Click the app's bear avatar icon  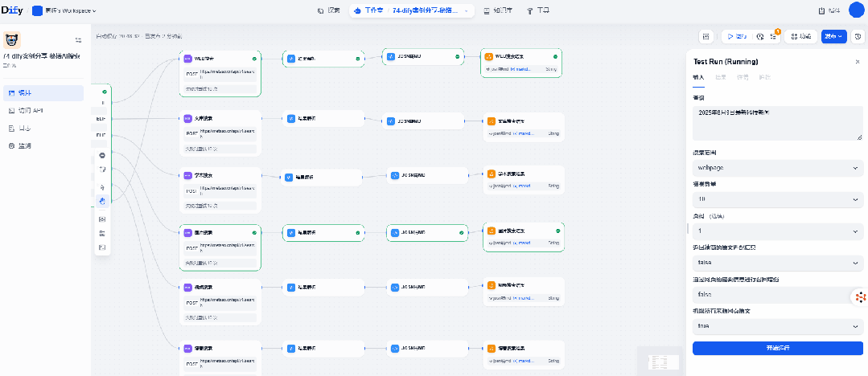pyautogui.click(x=11, y=40)
